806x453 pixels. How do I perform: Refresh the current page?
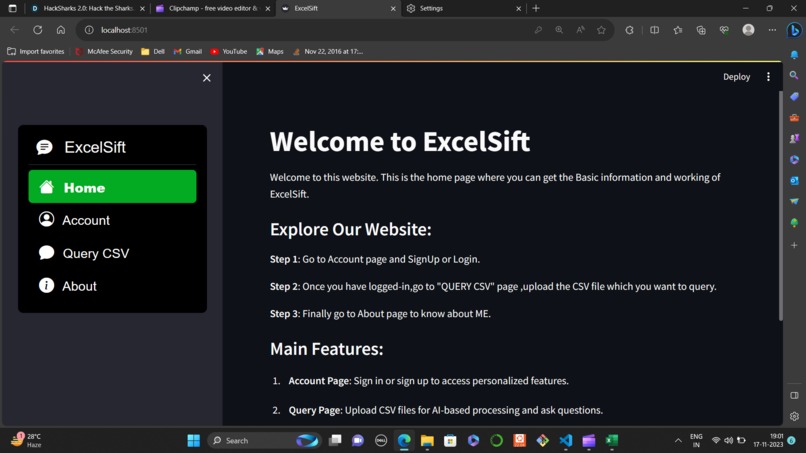pyautogui.click(x=38, y=30)
